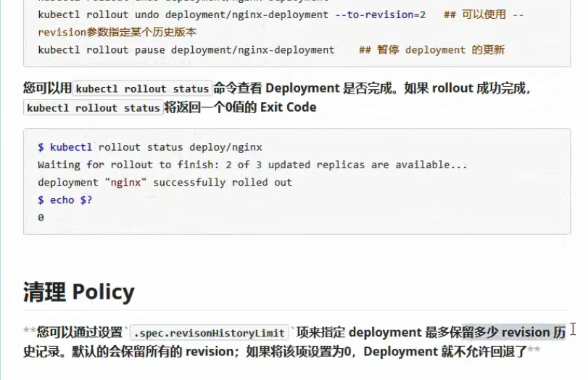Click the text 'Deployment 就不允许回退了'
This screenshot has height=380, width=588.
pyautogui.click(x=445, y=352)
